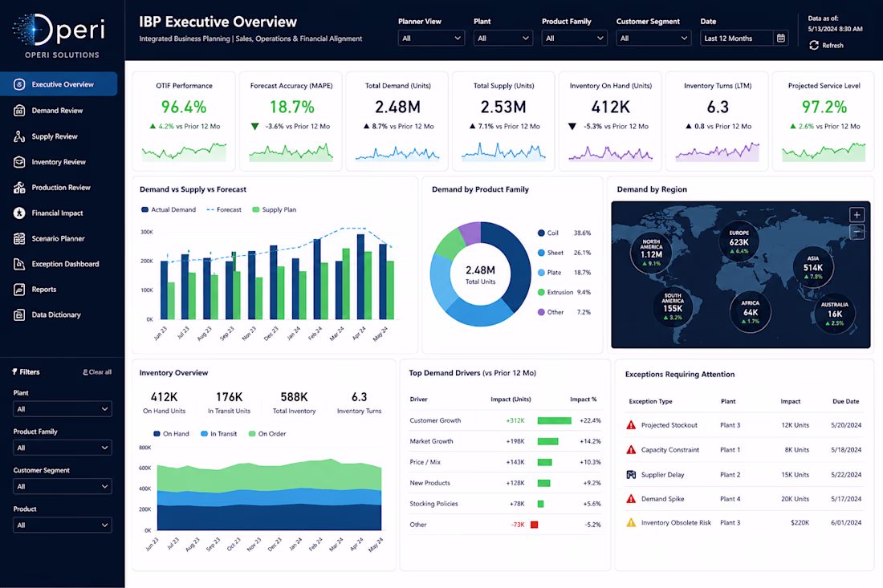Viewport: 883px width, 588px height.
Task: Expand the Planner View dropdown
Action: [431, 39]
